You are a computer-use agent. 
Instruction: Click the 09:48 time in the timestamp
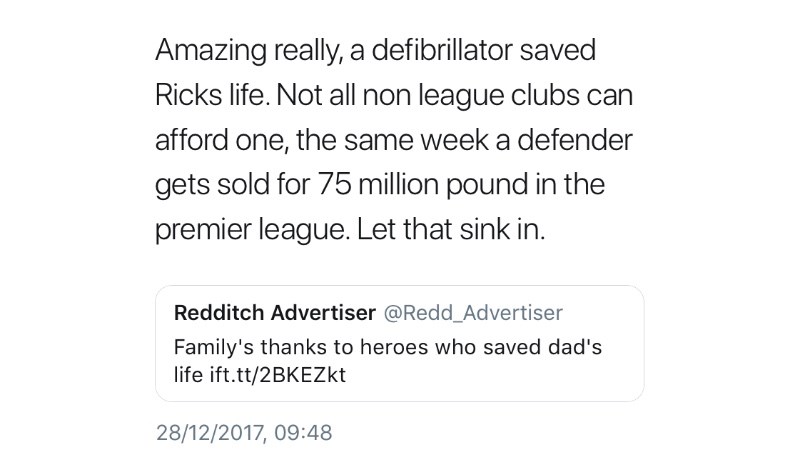pos(304,433)
